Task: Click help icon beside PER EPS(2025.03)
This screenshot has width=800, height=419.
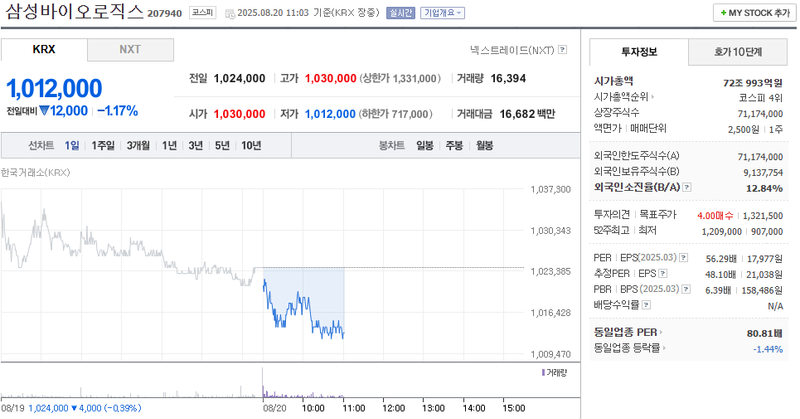Action: click(x=684, y=258)
